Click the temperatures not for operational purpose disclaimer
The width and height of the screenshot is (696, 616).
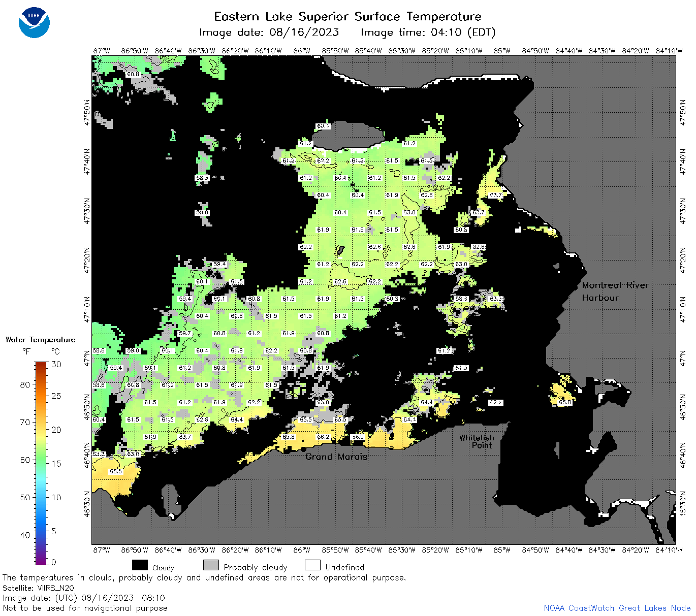click(x=204, y=578)
